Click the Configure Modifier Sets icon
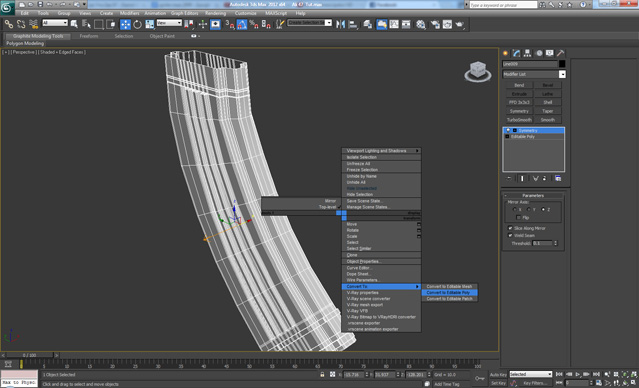 (558, 178)
